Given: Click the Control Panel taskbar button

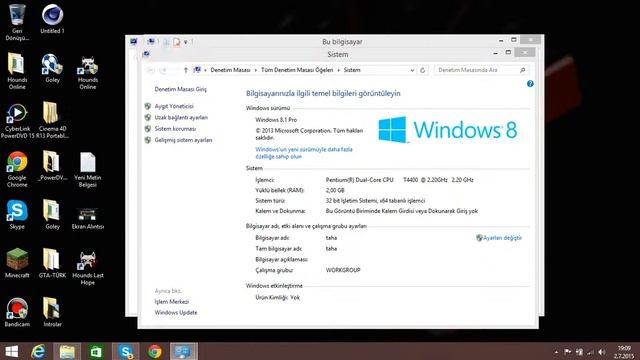Looking at the screenshot, I should (183, 351).
